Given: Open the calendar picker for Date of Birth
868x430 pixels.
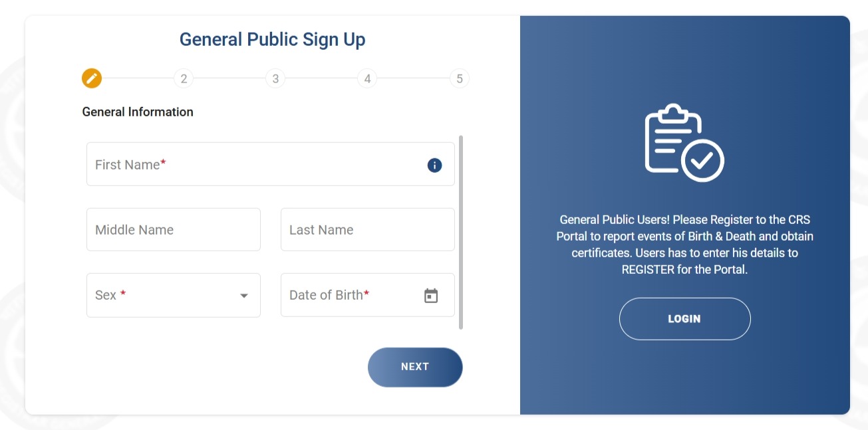Looking at the screenshot, I should [431, 294].
